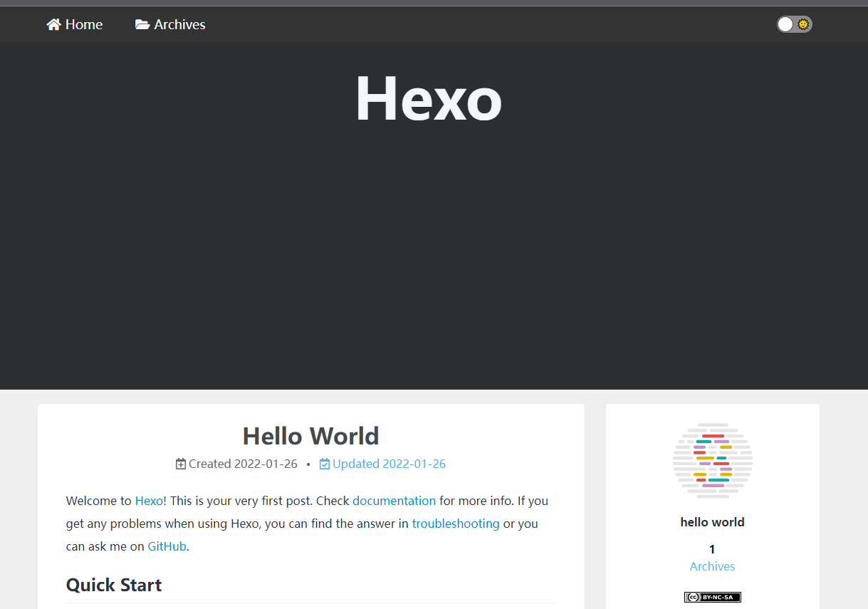Screen dimensions: 868x609
Task: Click the Created calendar plus icon
Action: (181, 464)
